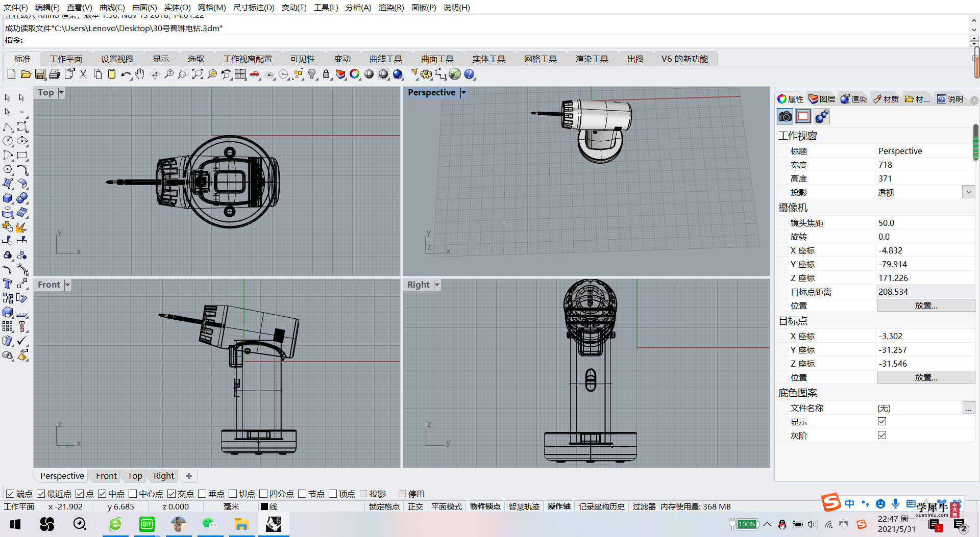Screen dimensions: 980x537
Task: Toggle the 端点 object snap checkbox
Action: [x=10, y=494]
